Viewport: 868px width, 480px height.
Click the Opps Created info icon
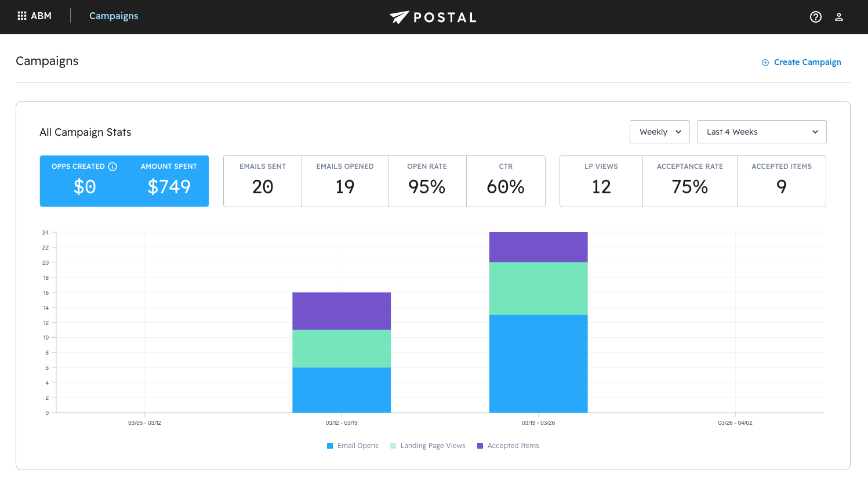tap(112, 167)
